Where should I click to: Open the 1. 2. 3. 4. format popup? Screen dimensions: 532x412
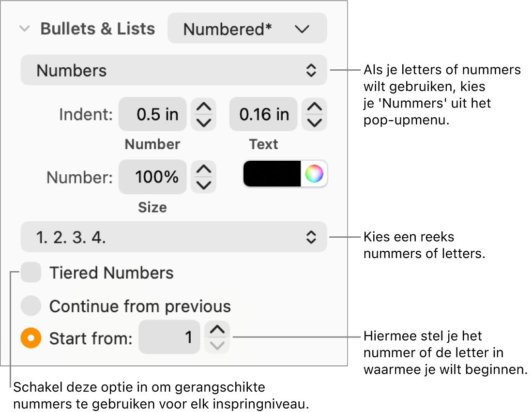pos(174,237)
